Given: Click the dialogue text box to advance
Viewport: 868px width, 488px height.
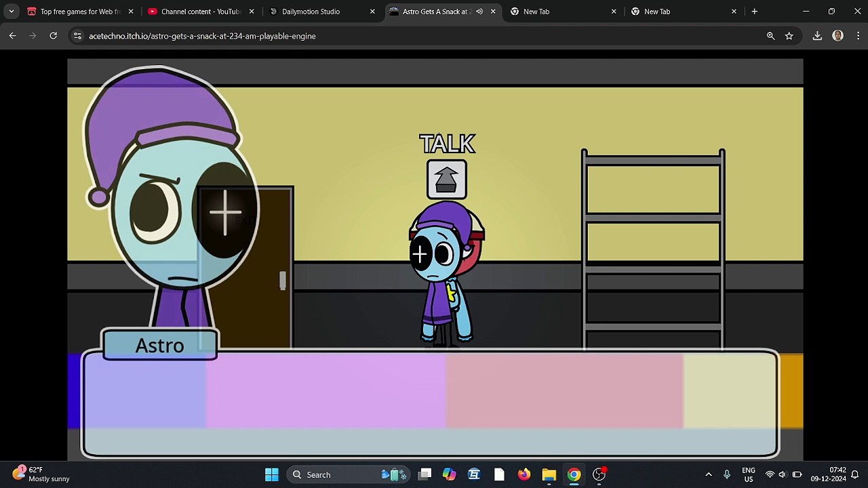Looking at the screenshot, I should click(430, 404).
